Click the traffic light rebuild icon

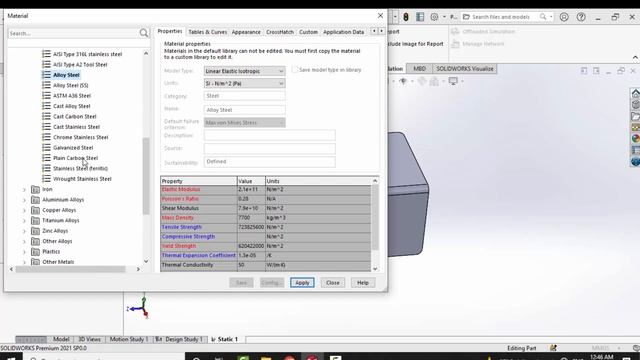point(406,17)
